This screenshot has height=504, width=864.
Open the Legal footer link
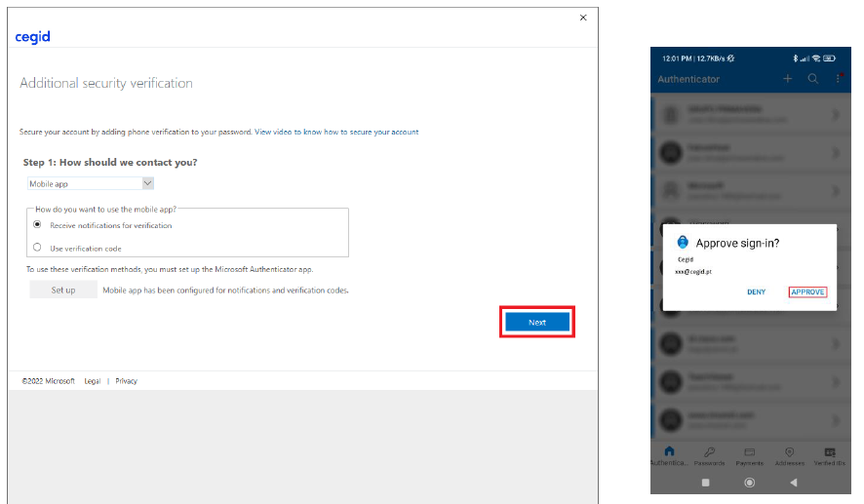coord(92,381)
